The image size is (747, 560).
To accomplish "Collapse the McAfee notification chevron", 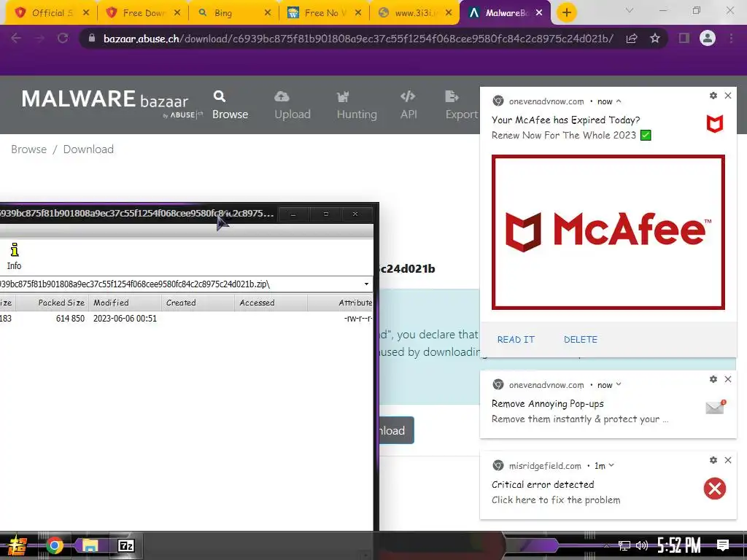I will click(x=619, y=101).
